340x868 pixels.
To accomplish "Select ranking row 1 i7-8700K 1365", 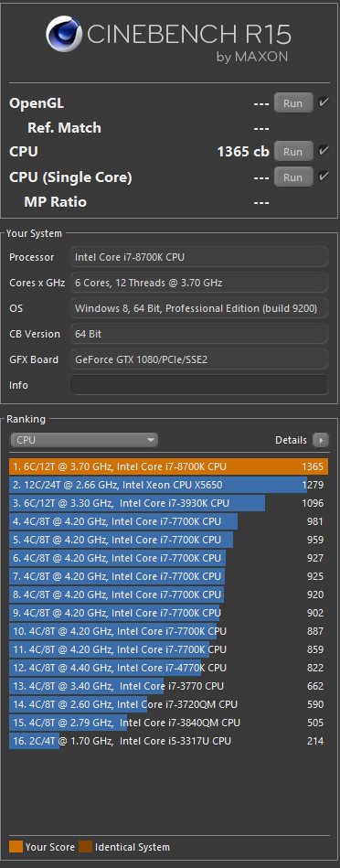I will click(x=168, y=466).
